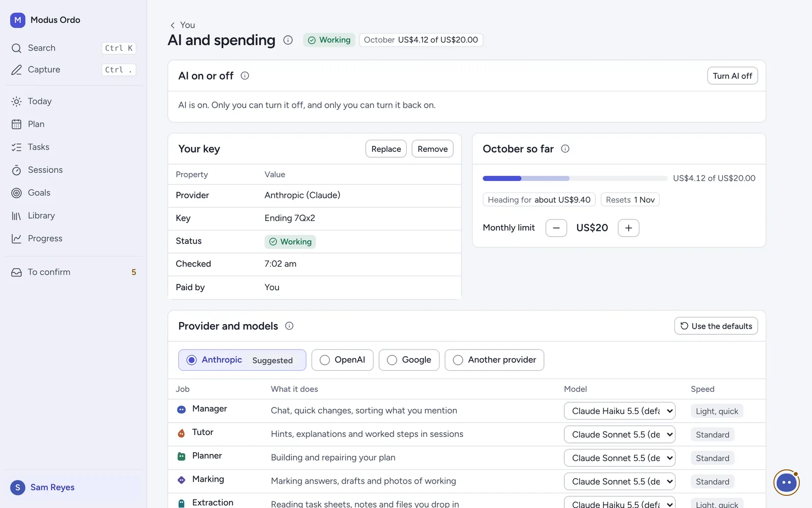Select the Another provider option
This screenshot has height=508, width=812.
pyautogui.click(x=494, y=360)
